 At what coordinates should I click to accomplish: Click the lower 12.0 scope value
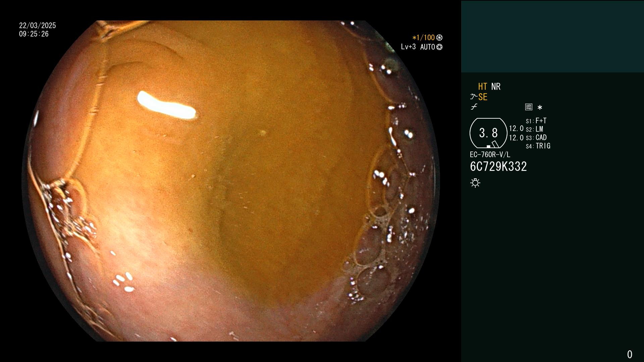click(x=516, y=138)
